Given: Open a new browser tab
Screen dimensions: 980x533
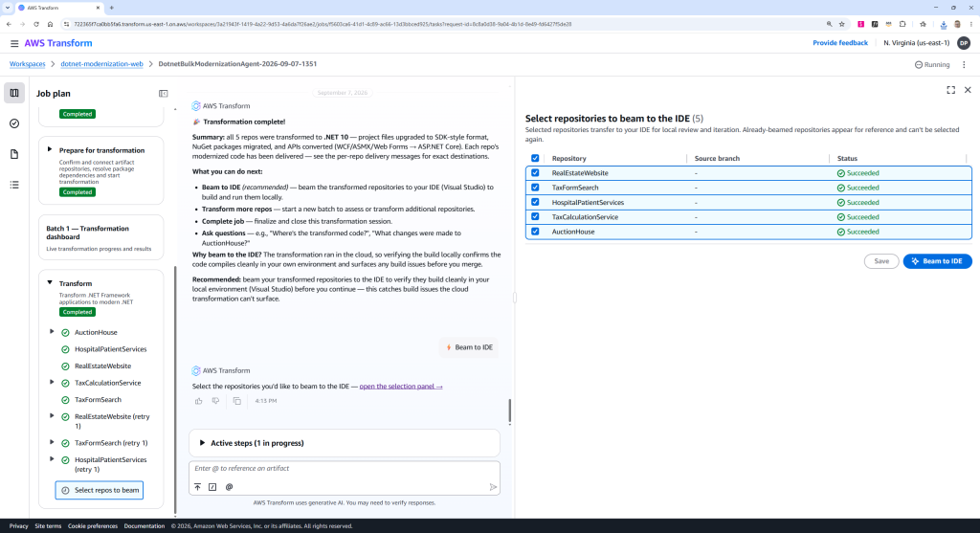Looking at the screenshot, I should (111, 8).
